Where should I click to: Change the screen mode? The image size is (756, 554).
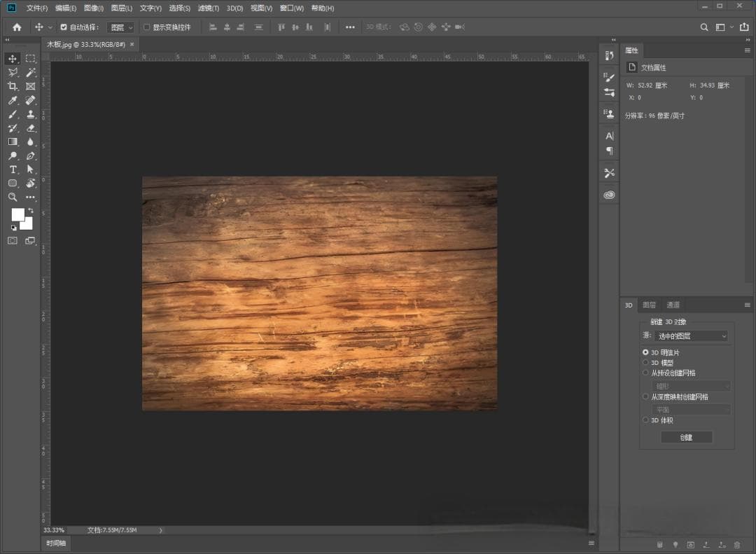pos(30,240)
